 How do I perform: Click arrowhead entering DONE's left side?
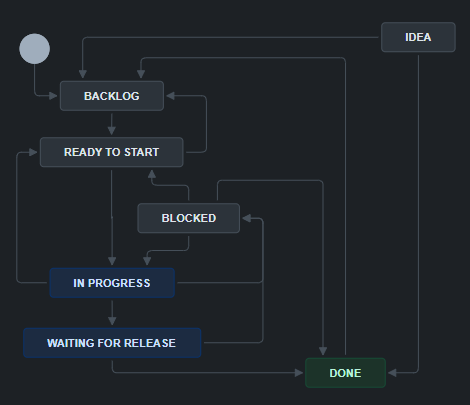click(x=299, y=373)
